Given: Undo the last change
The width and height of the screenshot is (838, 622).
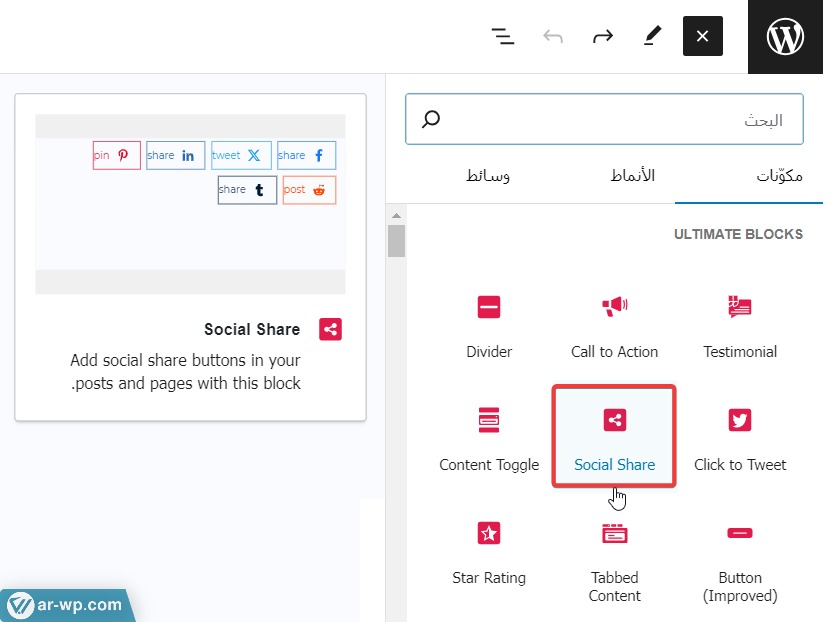Looking at the screenshot, I should [553, 37].
